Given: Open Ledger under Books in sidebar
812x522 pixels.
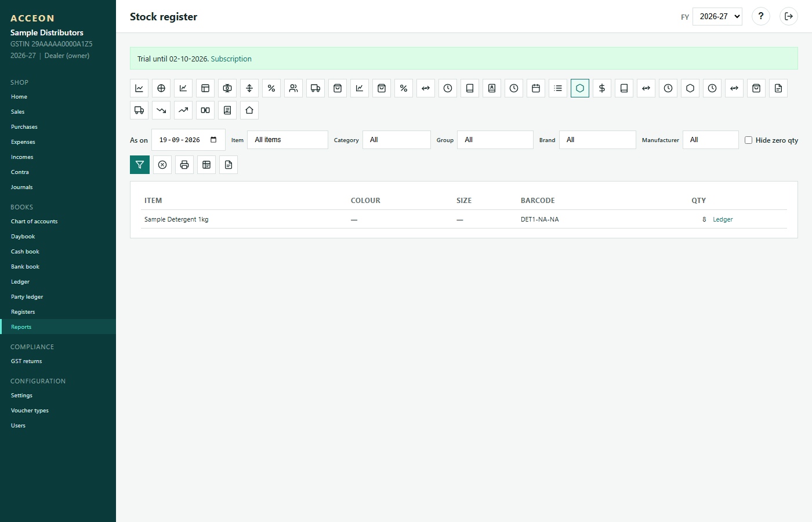Looking at the screenshot, I should tap(58, 282).
